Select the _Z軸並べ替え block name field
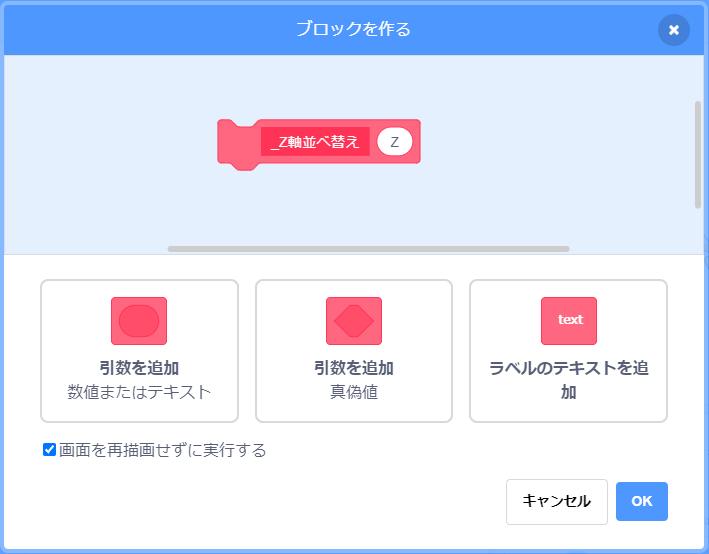The height and width of the screenshot is (554, 709). point(315,142)
